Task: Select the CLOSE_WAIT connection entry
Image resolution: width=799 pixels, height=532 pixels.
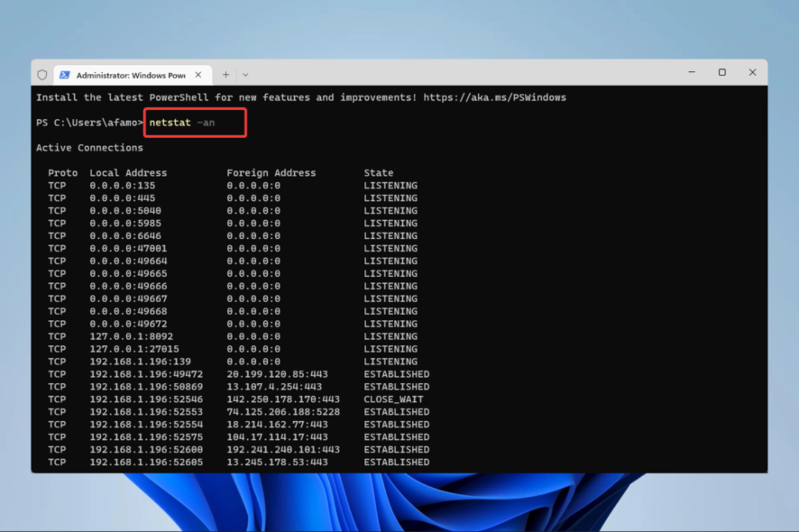Action: (394, 399)
